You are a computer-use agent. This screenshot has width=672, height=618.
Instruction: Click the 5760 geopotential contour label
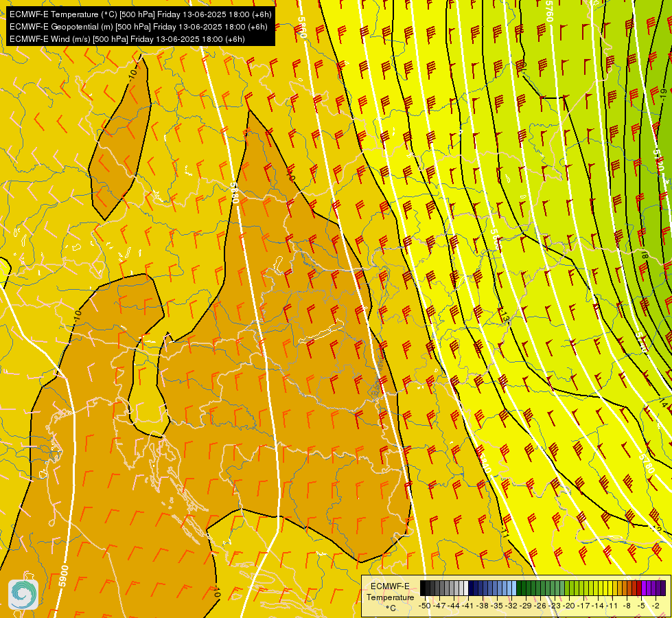[549, 11]
